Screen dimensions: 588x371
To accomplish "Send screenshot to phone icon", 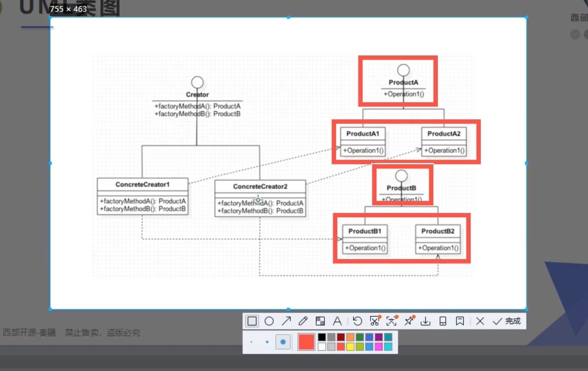I will pyautogui.click(x=443, y=321).
